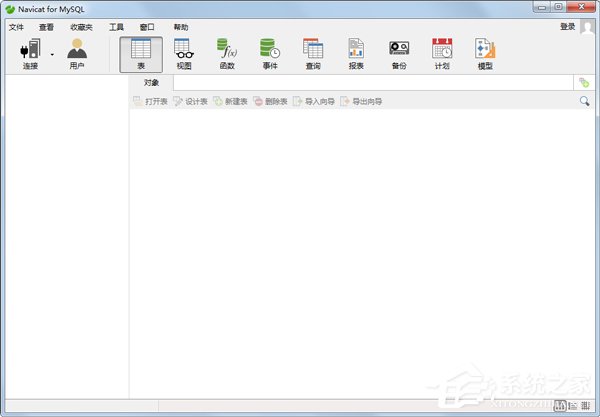Open the Model (模型) section
The image size is (600, 417).
pyautogui.click(x=485, y=54)
